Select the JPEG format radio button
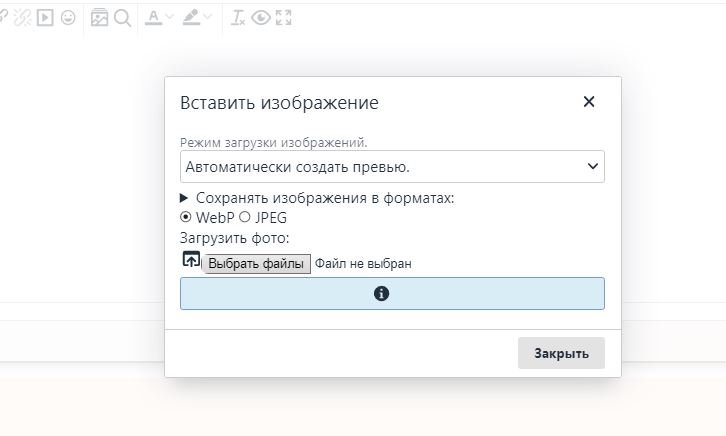This screenshot has height=436, width=726. [x=245, y=217]
